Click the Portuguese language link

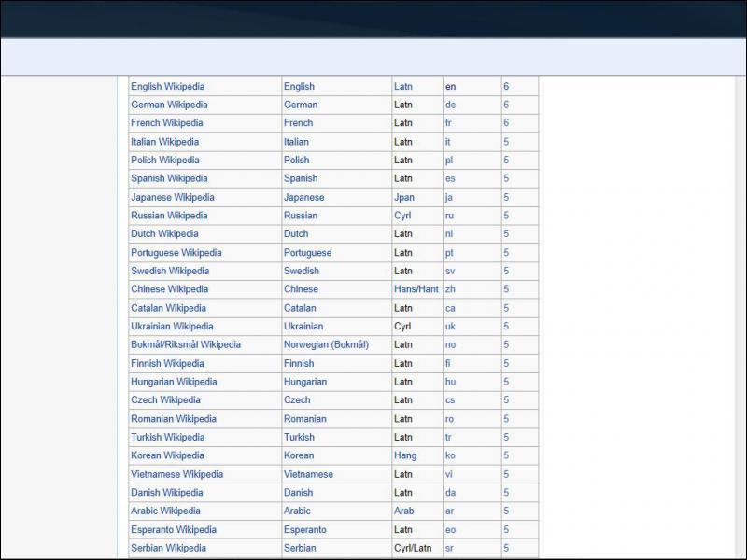tap(308, 252)
